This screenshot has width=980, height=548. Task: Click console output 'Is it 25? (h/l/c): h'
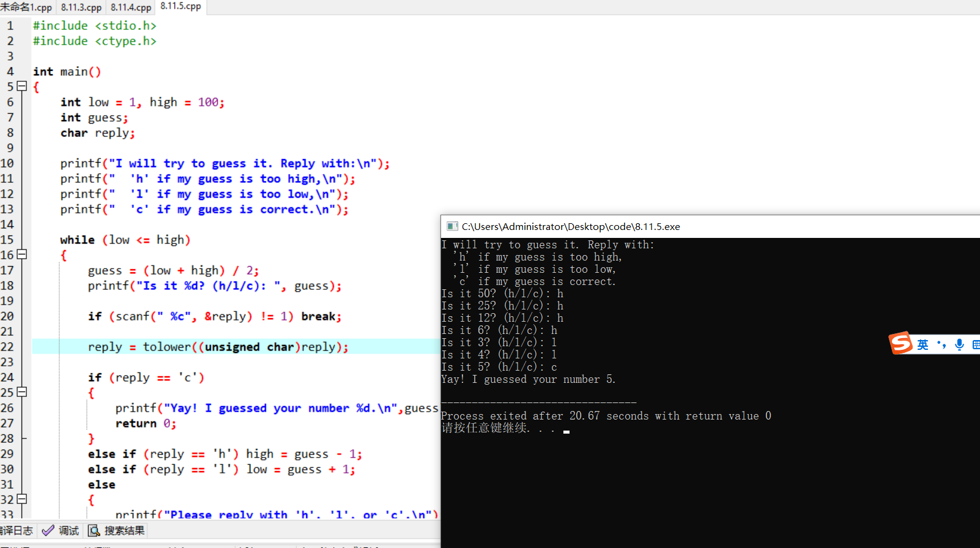[x=502, y=306]
